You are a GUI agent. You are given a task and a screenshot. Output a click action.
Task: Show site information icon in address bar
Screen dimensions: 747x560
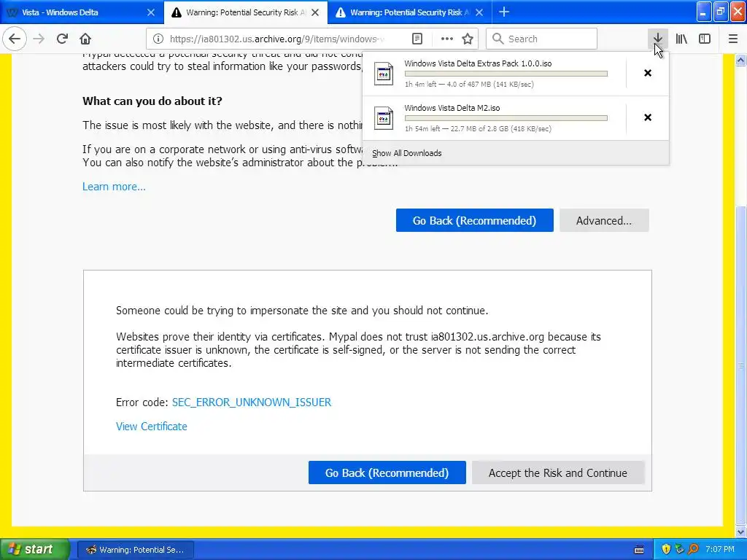click(x=158, y=39)
